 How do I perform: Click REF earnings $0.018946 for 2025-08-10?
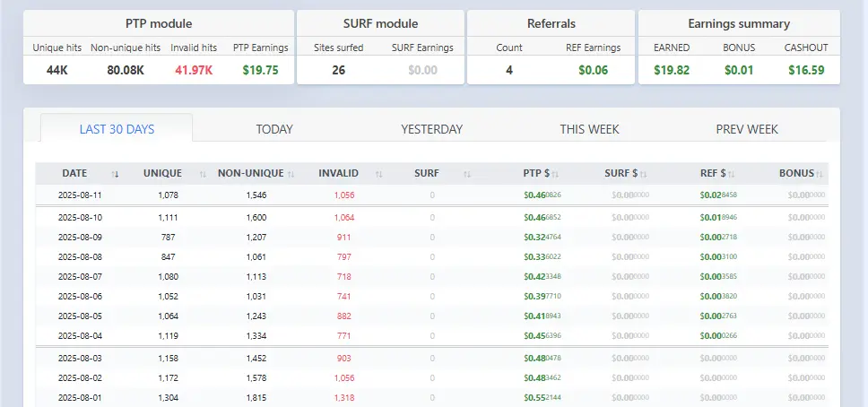(718, 218)
